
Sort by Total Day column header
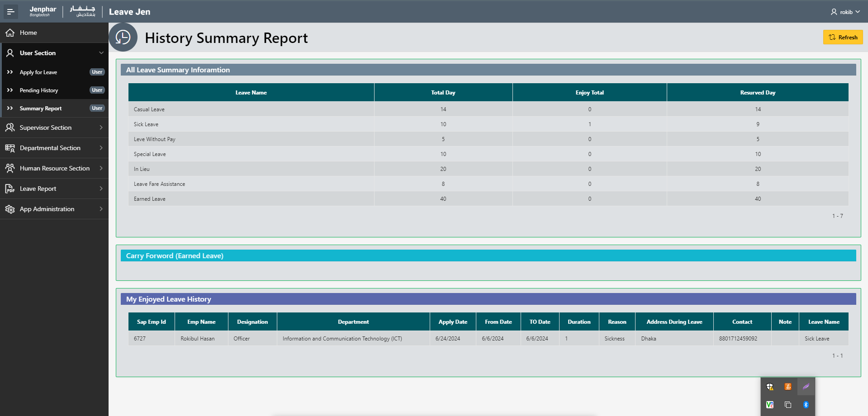click(x=443, y=93)
